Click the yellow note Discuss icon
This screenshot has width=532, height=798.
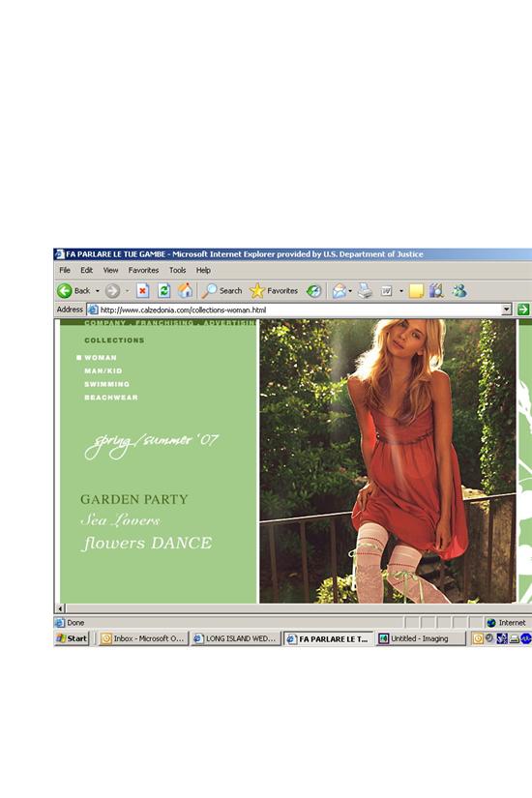click(416, 291)
